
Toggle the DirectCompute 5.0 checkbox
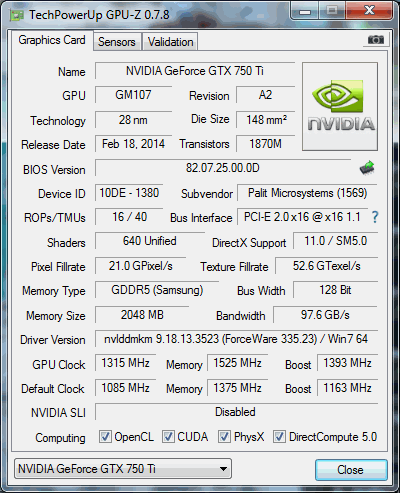(279, 437)
